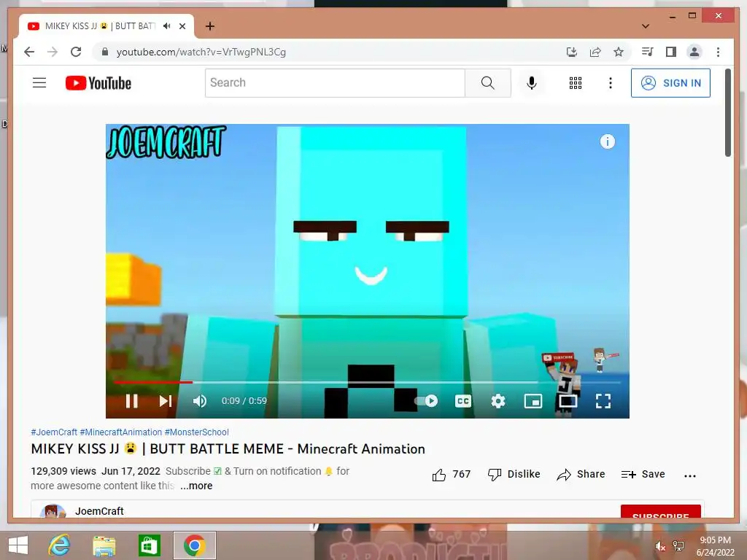Open #MonsterSchool hashtag link
747x560 pixels.
[197, 432]
